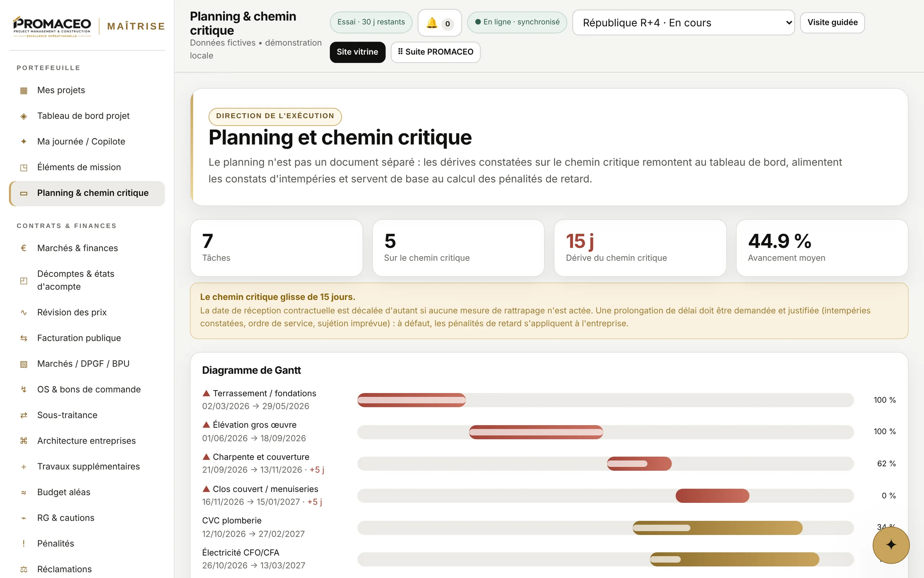The image size is (924, 578).
Task: Open the République R+4 project dropdown
Action: pos(684,22)
